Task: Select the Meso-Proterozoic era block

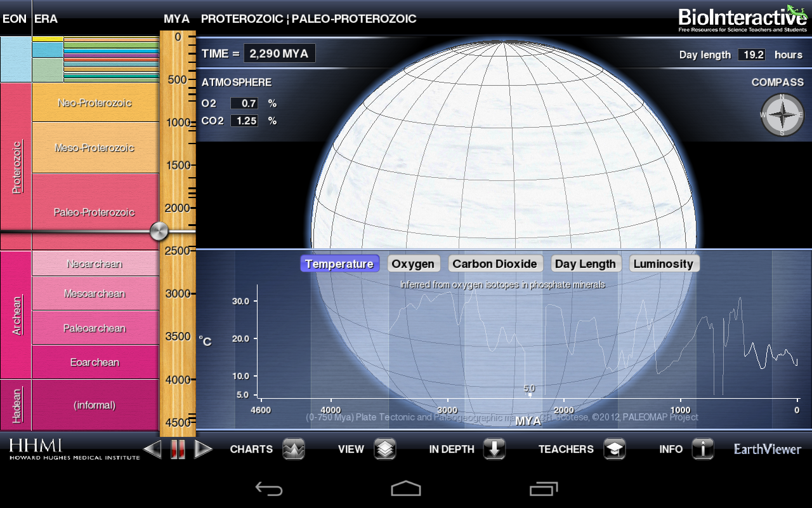Action: [95, 147]
